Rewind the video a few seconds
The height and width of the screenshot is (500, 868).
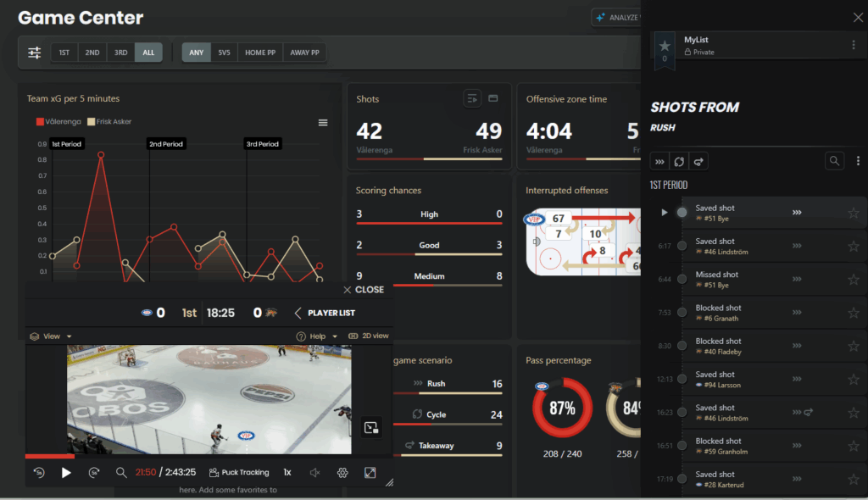point(39,472)
